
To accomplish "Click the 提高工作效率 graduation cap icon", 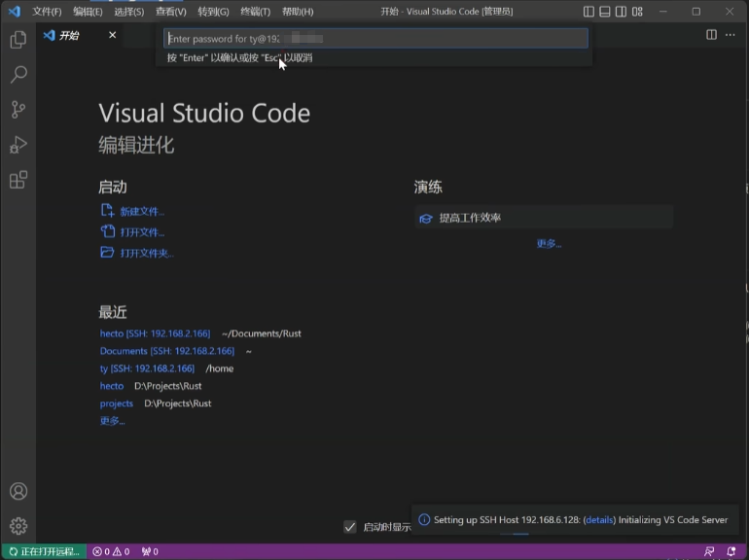I will click(x=426, y=218).
